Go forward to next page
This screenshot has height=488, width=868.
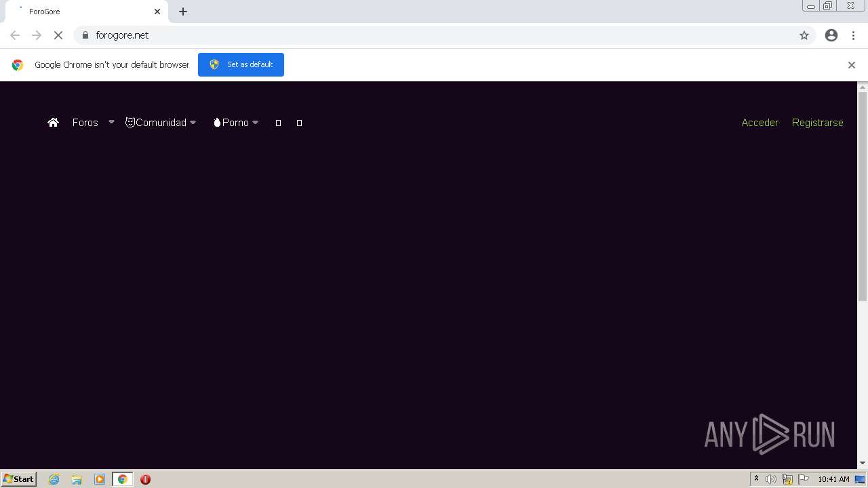37,35
